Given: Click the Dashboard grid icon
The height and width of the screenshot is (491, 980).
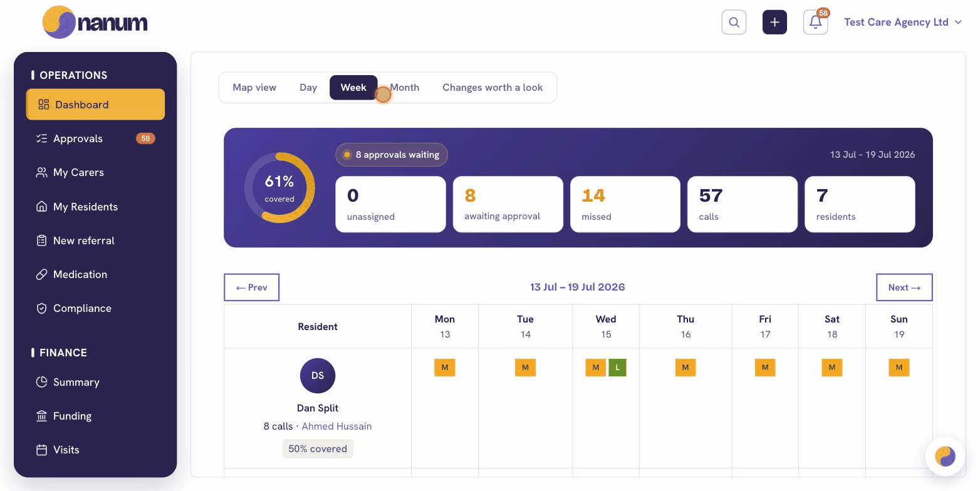Looking at the screenshot, I should (x=43, y=105).
